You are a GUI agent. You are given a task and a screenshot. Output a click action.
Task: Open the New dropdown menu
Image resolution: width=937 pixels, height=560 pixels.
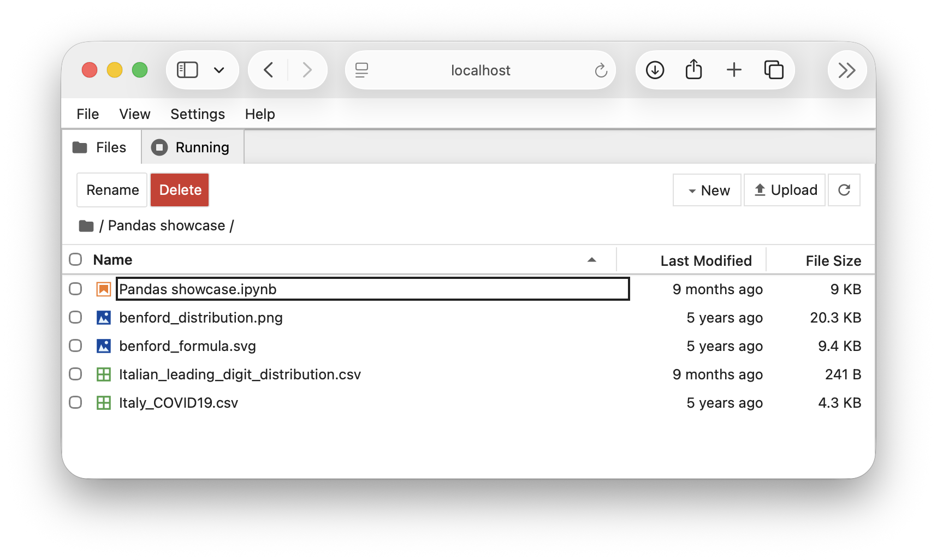tap(707, 190)
